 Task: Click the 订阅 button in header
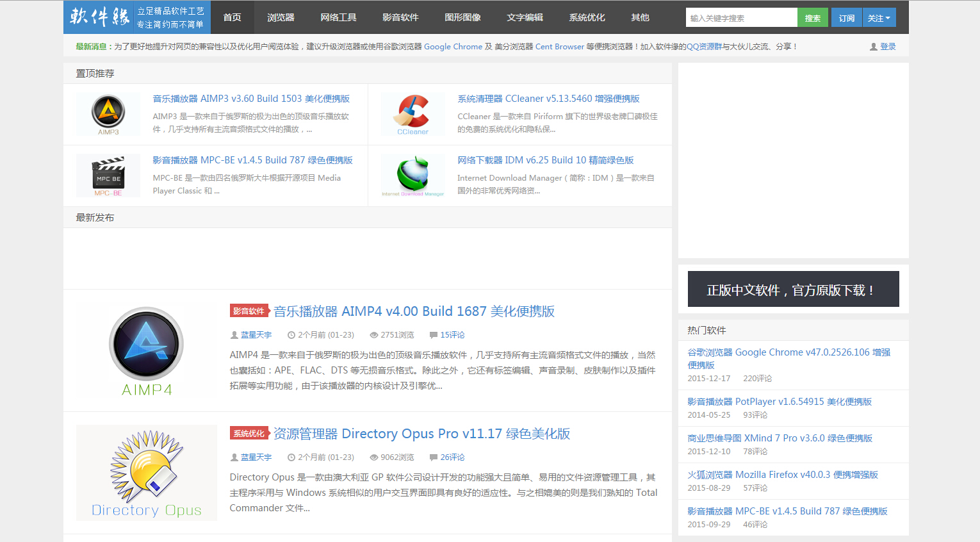pyautogui.click(x=847, y=18)
